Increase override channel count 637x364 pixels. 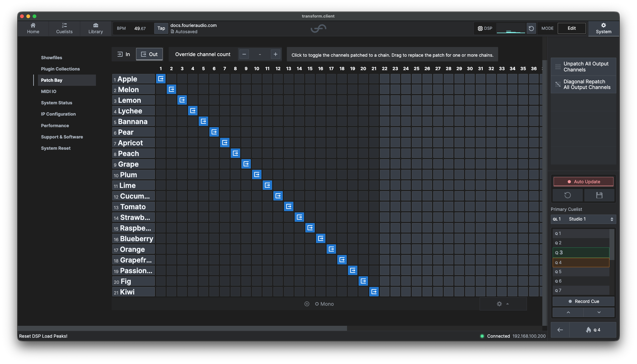(x=275, y=54)
